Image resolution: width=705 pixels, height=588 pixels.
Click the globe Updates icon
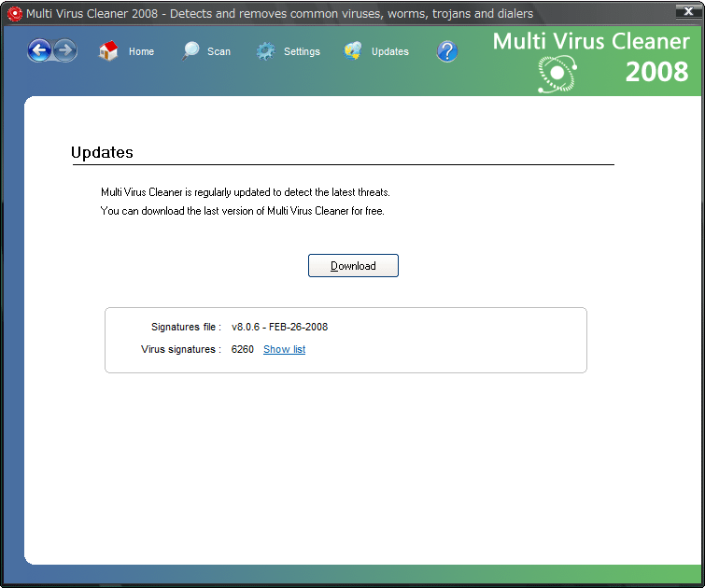tap(353, 50)
